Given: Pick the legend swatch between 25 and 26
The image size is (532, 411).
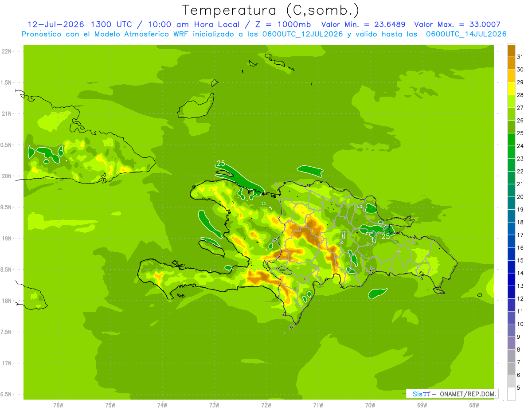Looking at the screenshot, I should click(511, 127).
